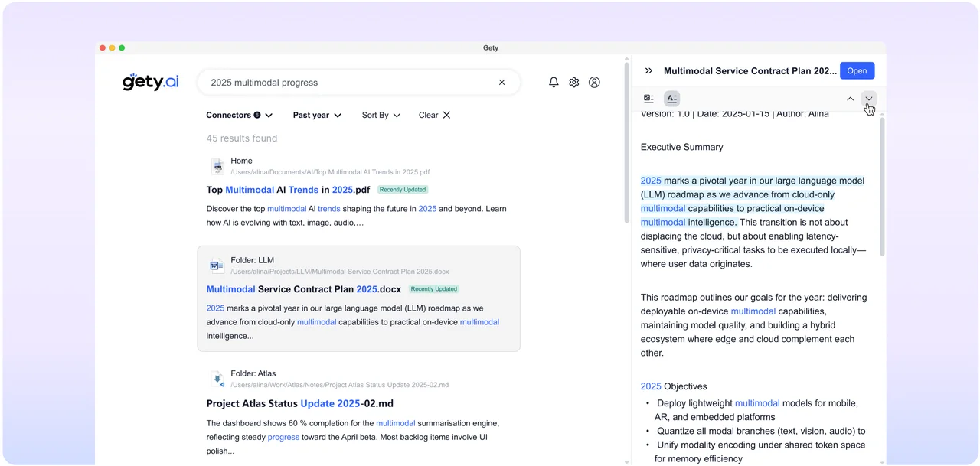The image size is (980, 466).
Task: Toggle the Recently Updated badge on the docx result
Action: [x=433, y=289]
